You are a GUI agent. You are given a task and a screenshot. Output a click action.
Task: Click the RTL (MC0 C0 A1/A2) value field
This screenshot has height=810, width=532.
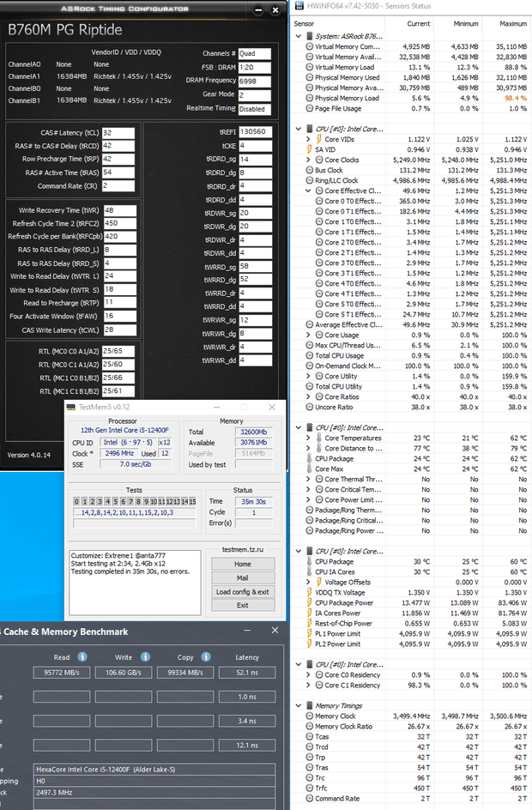tap(118, 351)
